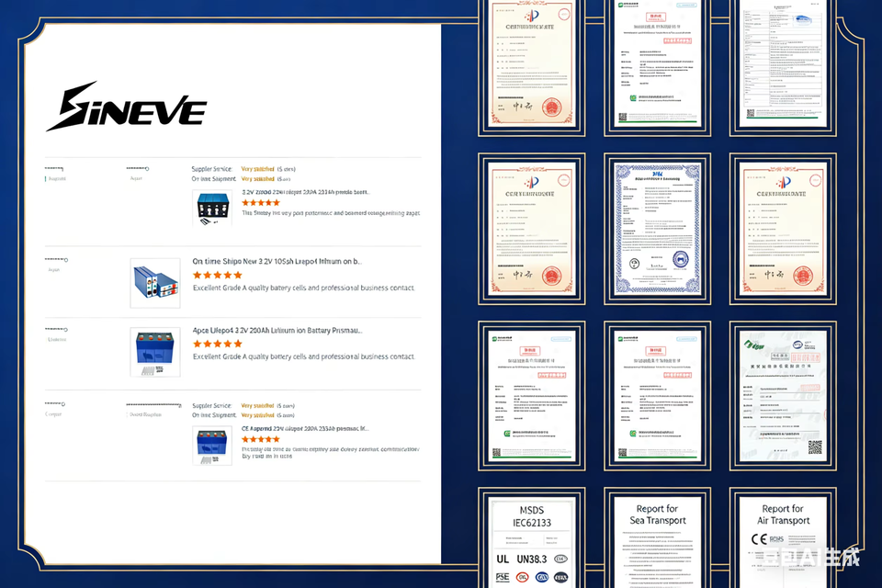
Task: Click star rating under the Apce Lifepo4 280Ah title
Action: (218, 344)
